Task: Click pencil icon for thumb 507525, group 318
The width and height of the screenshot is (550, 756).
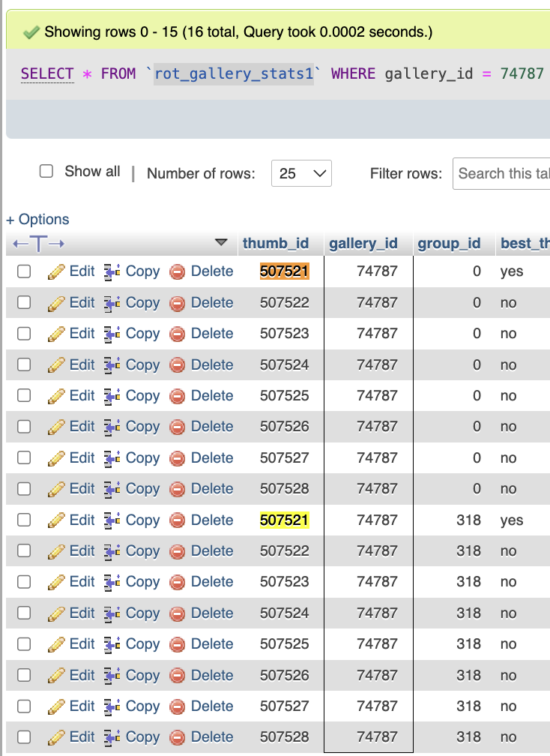Action: click(x=56, y=645)
